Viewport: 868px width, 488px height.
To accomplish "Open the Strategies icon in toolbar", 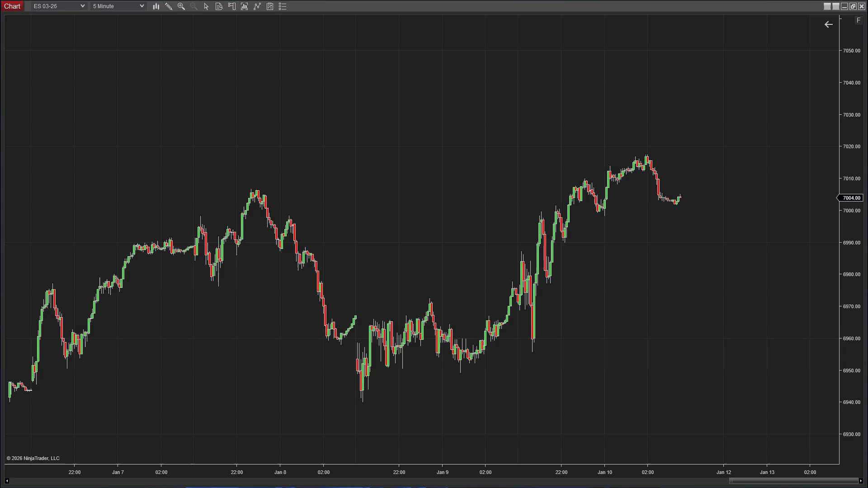I will click(x=270, y=6).
